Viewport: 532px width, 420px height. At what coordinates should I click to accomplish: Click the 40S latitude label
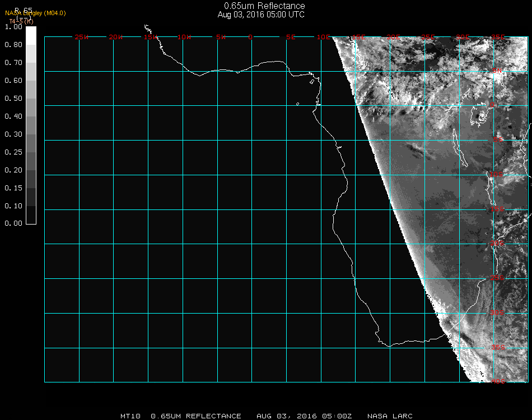[498, 382]
